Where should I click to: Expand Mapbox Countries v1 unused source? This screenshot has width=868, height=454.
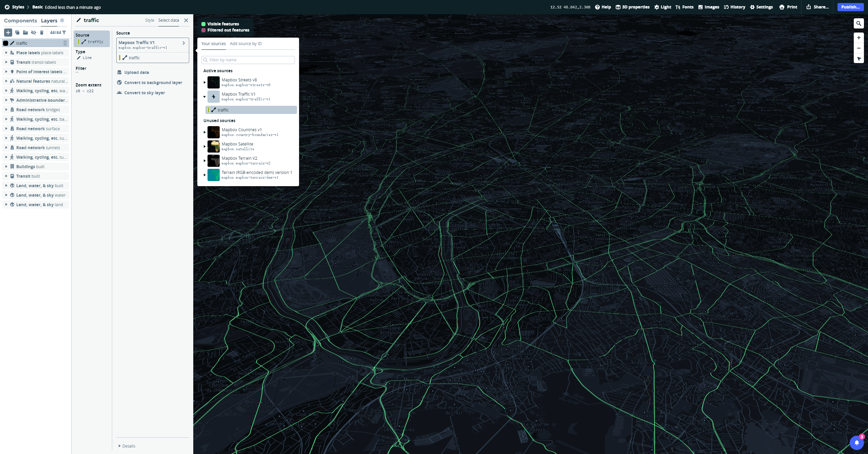[x=205, y=132]
